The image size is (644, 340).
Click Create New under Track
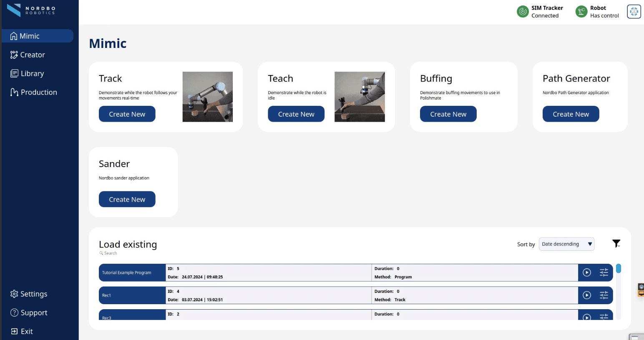click(x=127, y=114)
